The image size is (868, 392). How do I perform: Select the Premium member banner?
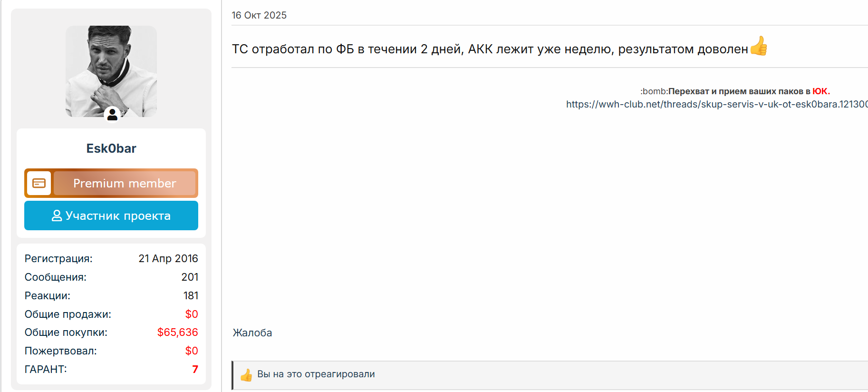click(111, 183)
